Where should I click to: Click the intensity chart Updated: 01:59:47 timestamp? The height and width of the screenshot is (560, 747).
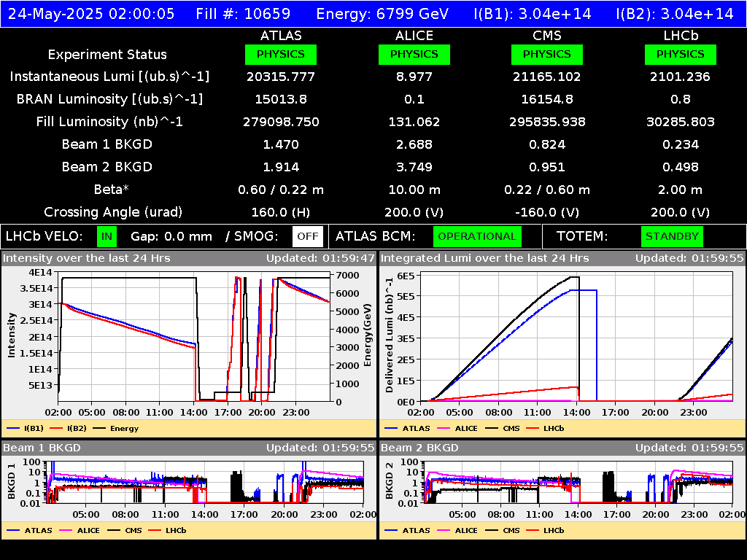click(x=320, y=258)
